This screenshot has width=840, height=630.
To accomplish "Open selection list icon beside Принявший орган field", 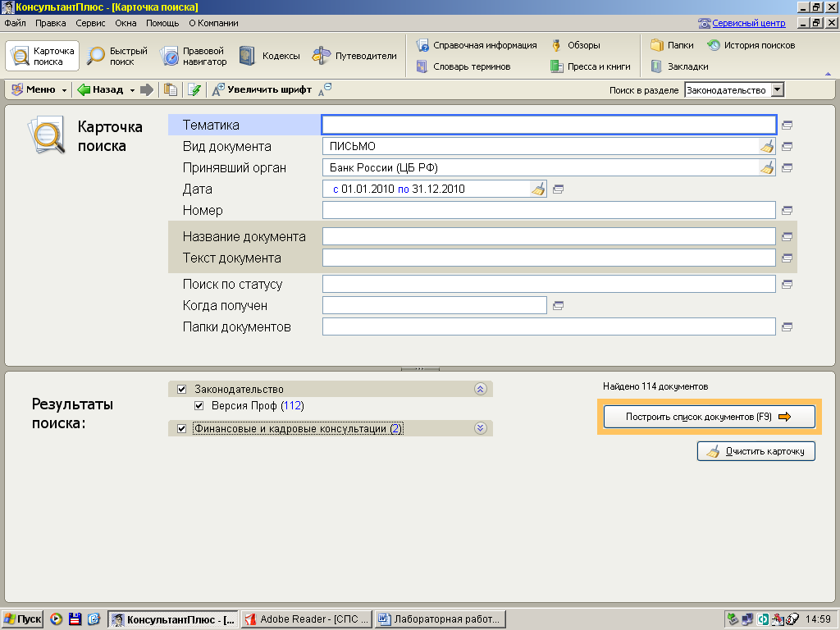I will tap(787, 167).
